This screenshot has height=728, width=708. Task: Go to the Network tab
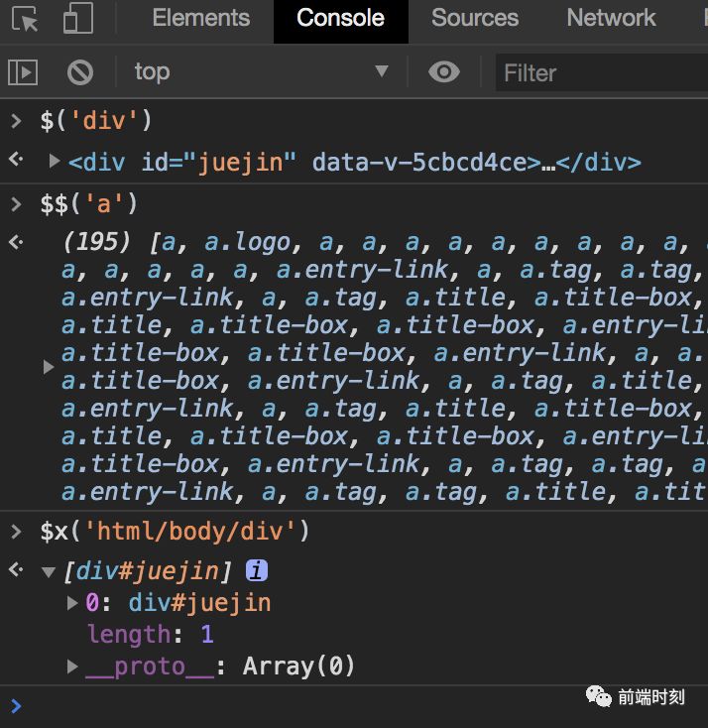click(x=611, y=18)
